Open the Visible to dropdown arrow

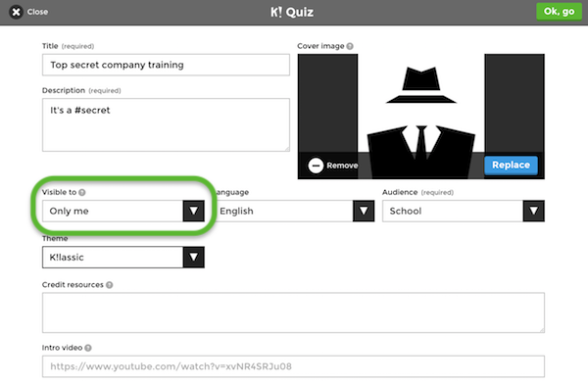coord(193,212)
